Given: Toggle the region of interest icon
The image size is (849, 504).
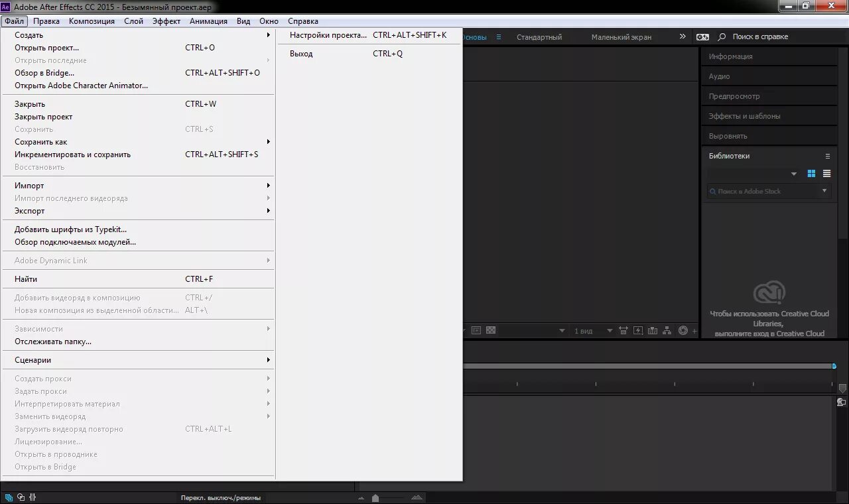Looking at the screenshot, I should pyautogui.click(x=476, y=330).
